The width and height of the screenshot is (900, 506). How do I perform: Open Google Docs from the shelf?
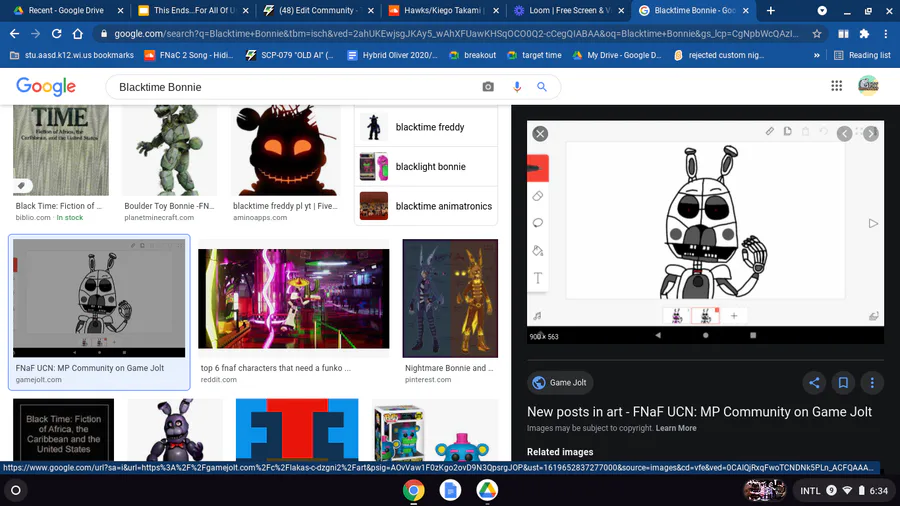pyautogui.click(x=450, y=491)
